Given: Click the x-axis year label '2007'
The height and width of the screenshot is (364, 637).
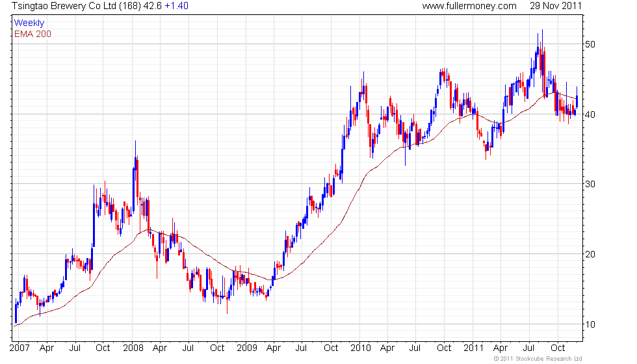Looking at the screenshot, I should (19, 348).
